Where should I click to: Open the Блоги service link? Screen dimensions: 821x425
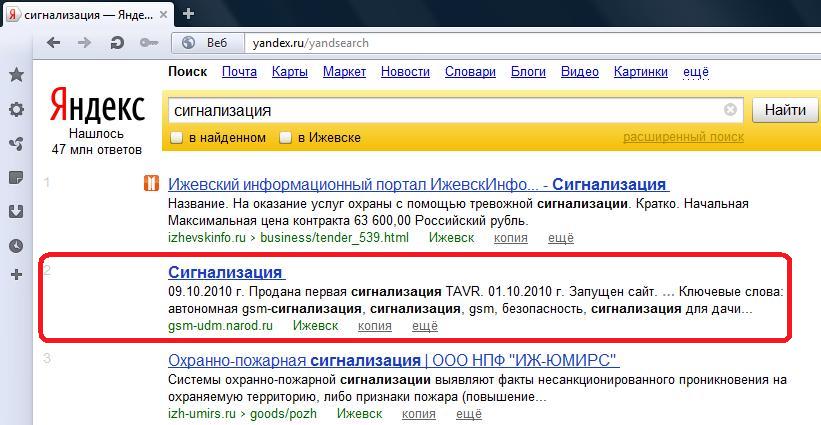point(528,72)
